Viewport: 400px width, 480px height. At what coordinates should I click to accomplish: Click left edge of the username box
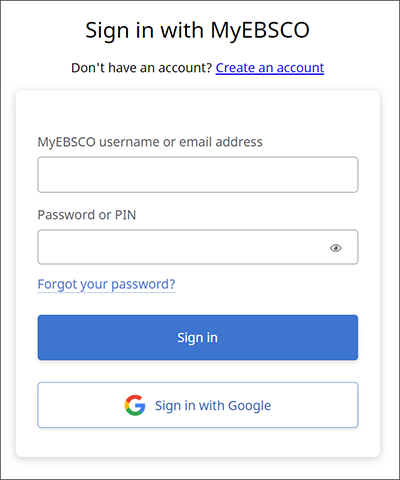tap(43, 175)
